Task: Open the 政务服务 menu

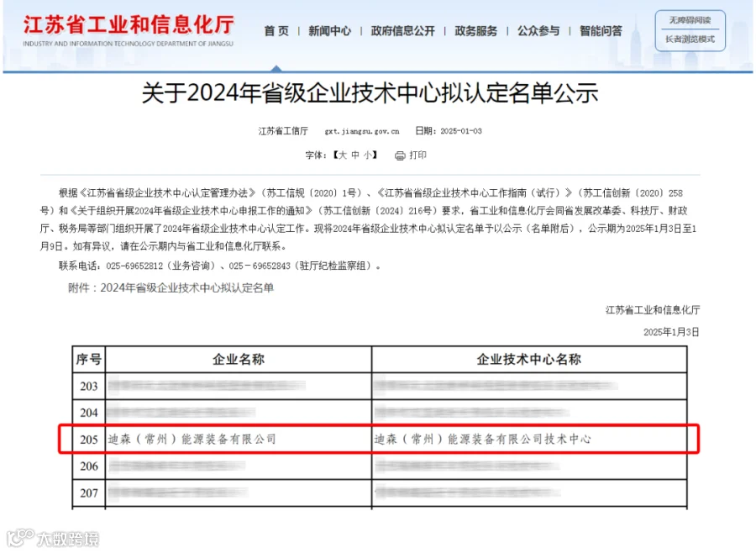Action: tap(476, 31)
